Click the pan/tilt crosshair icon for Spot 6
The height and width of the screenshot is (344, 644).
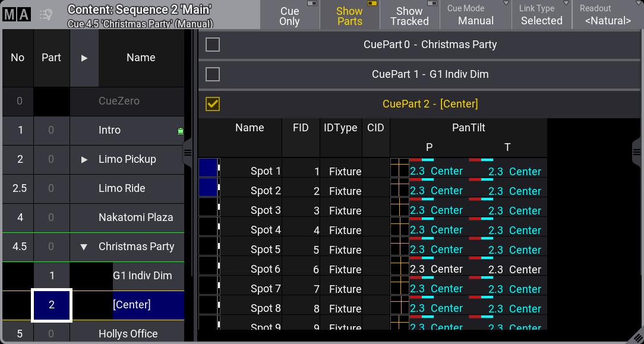pos(400,266)
